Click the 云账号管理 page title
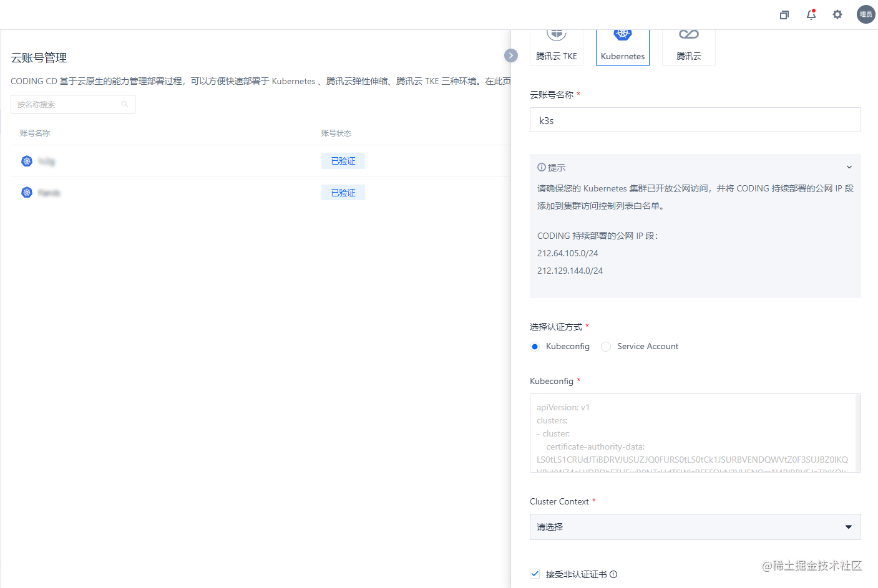 coord(39,58)
